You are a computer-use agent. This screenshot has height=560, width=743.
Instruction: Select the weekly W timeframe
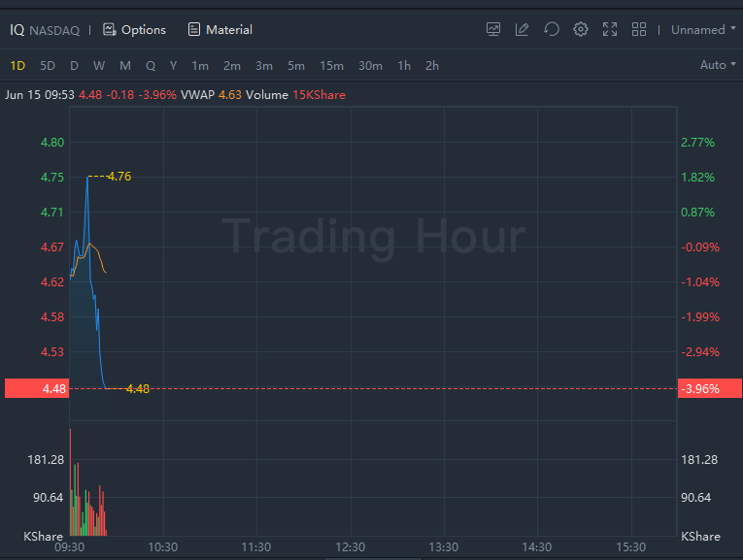pyautogui.click(x=99, y=66)
